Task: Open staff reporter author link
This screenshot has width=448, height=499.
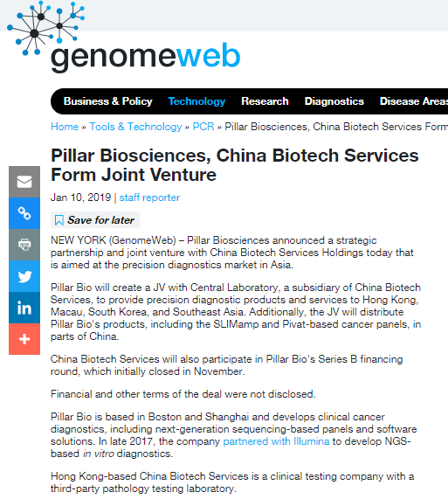Action: pyautogui.click(x=149, y=198)
